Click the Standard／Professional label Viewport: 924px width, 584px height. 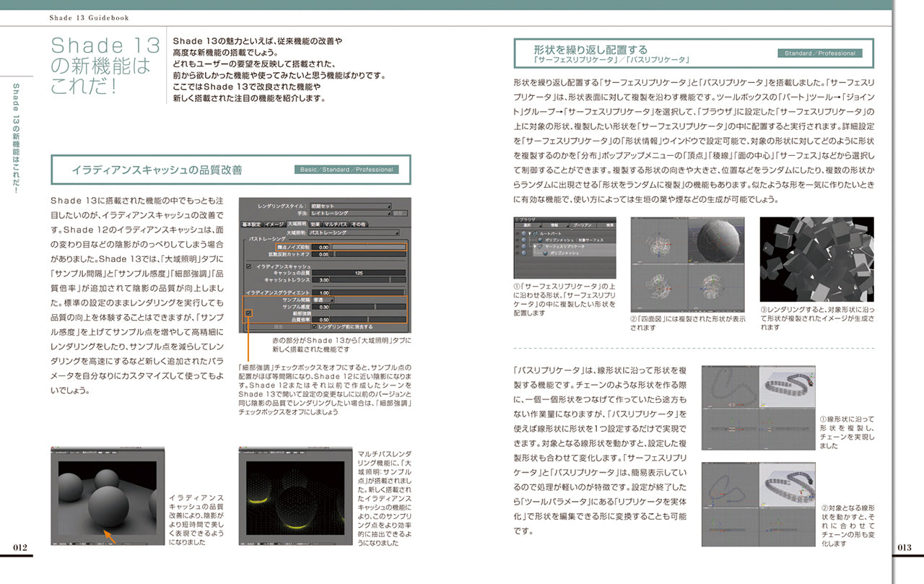(x=819, y=53)
